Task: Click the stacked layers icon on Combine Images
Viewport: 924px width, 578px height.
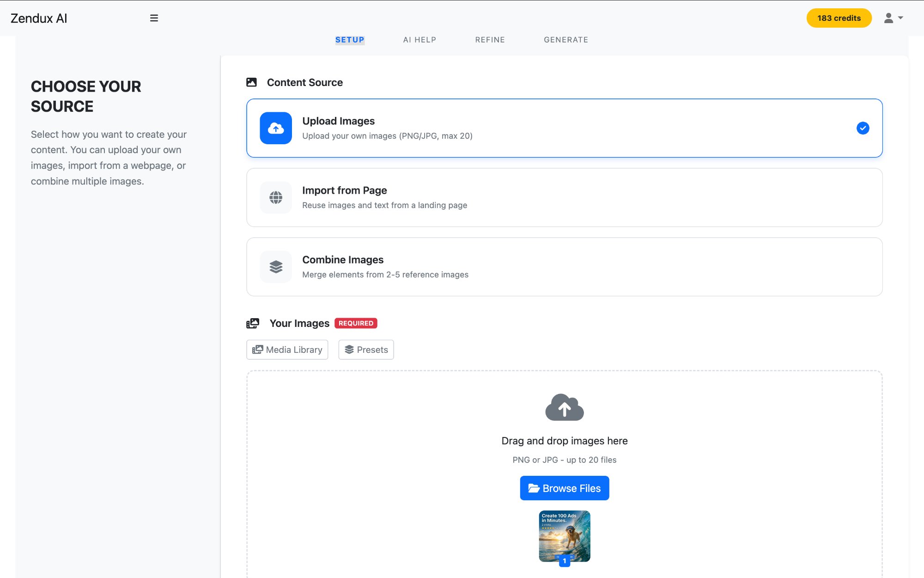Action: point(275,267)
